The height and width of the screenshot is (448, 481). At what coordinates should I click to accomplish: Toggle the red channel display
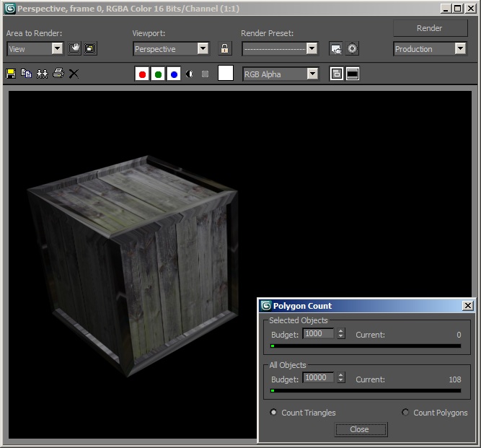click(142, 74)
